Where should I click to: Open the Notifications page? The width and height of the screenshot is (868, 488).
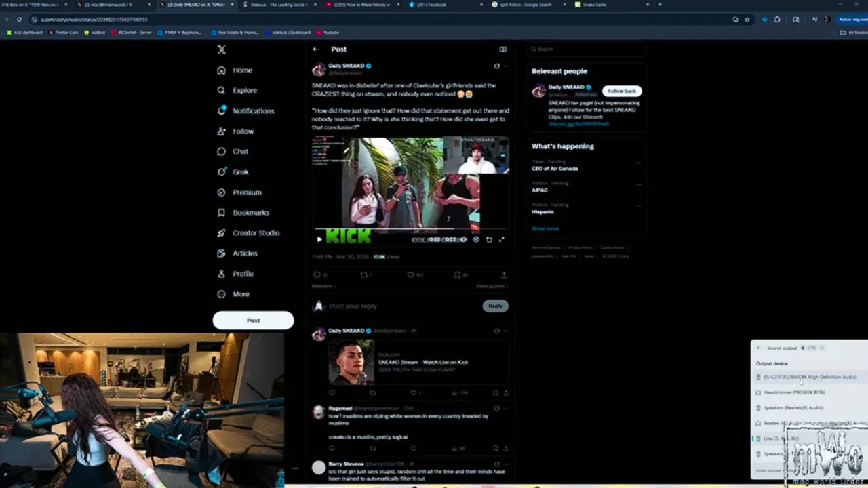[245, 110]
